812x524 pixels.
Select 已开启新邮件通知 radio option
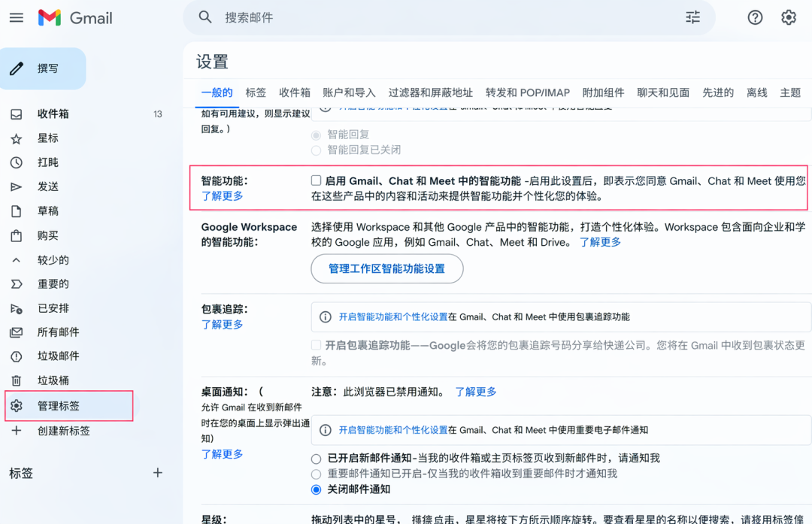point(316,459)
